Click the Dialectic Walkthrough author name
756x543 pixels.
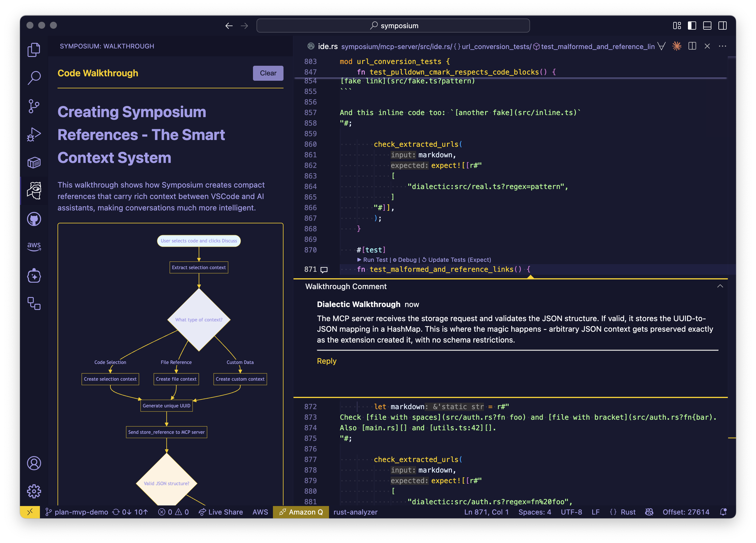coord(358,304)
